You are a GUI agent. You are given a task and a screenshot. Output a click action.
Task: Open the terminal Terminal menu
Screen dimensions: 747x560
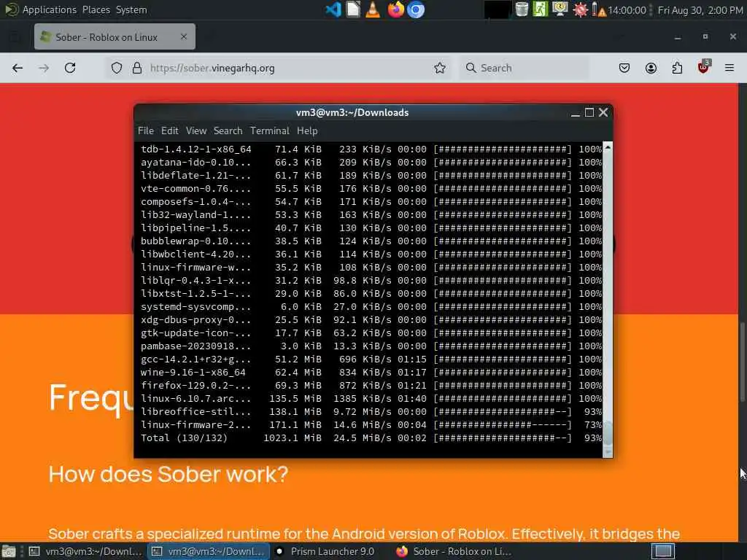270,131
